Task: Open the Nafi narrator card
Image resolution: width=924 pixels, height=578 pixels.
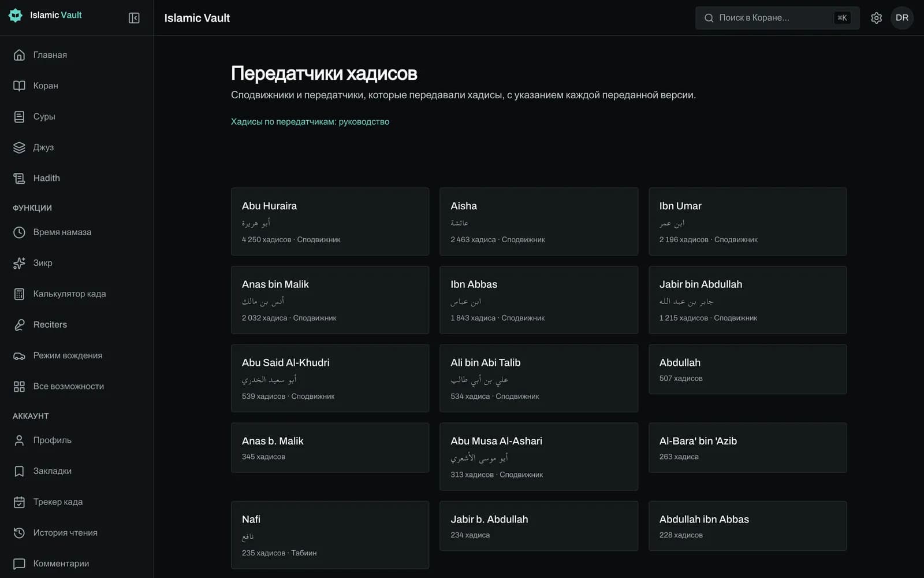Action: coord(330,535)
